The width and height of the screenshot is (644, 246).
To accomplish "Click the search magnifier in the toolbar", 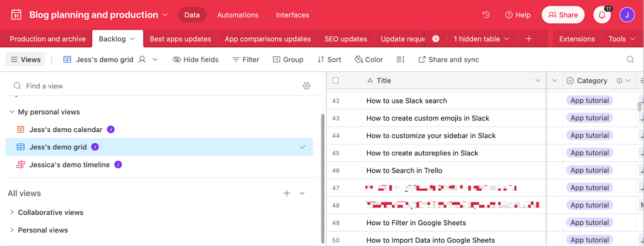I will click(630, 59).
